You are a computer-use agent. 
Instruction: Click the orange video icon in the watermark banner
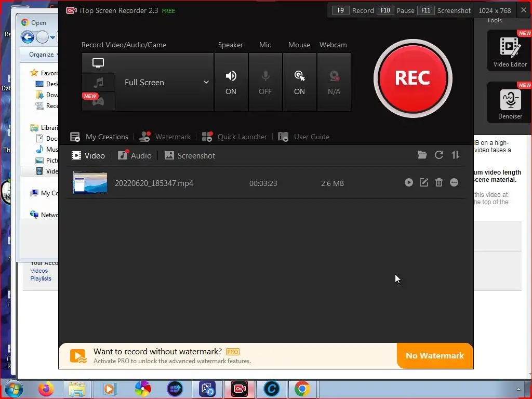coord(78,356)
